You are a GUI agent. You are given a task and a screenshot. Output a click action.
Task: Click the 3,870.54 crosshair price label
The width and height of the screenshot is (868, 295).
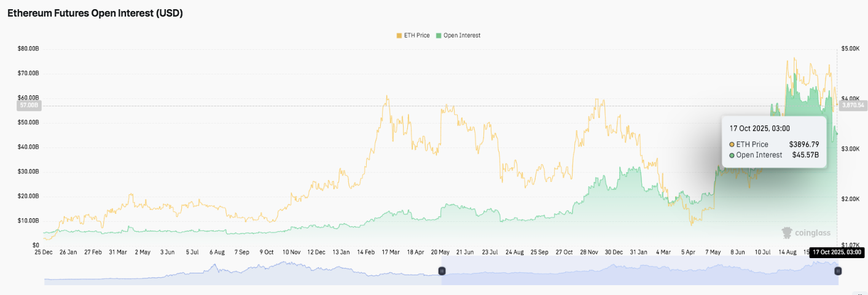click(853, 105)
